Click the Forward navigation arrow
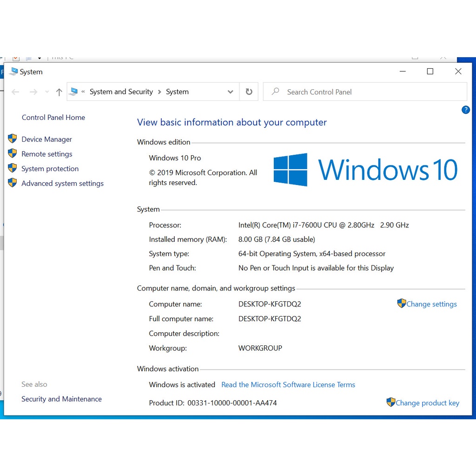Screen dimensions: 476x476 point(33,92)
